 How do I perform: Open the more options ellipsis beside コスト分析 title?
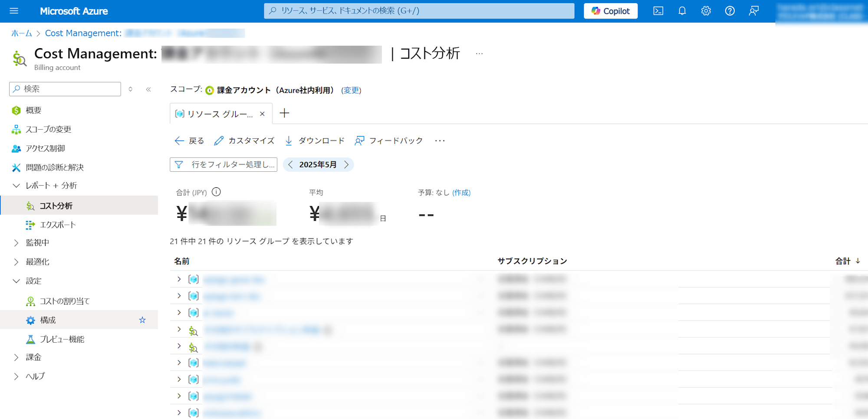tap(479, 54)
